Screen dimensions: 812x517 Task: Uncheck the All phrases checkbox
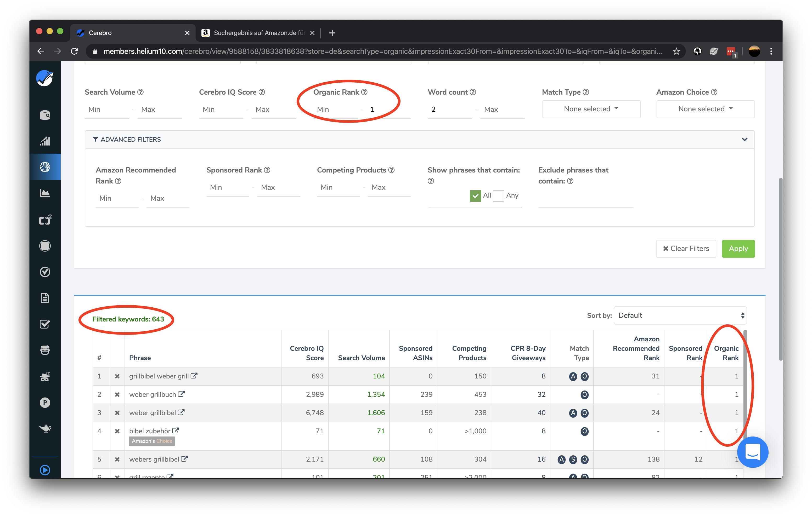[475, 196]
